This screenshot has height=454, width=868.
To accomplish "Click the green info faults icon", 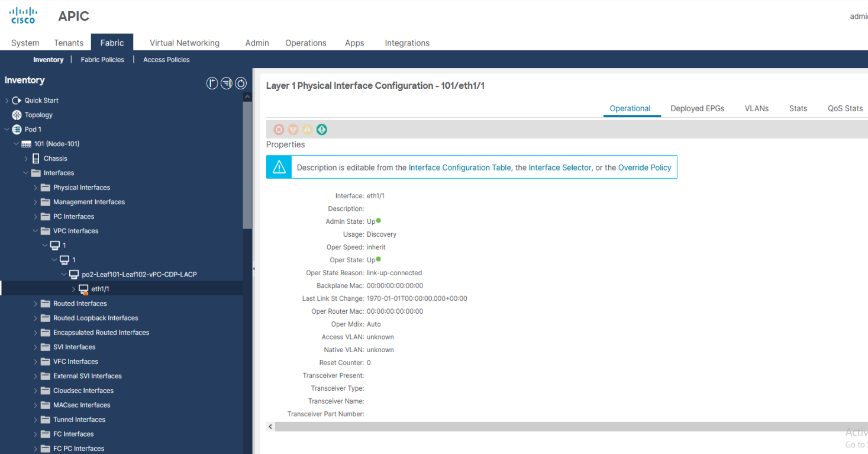I will pos(321,130).
